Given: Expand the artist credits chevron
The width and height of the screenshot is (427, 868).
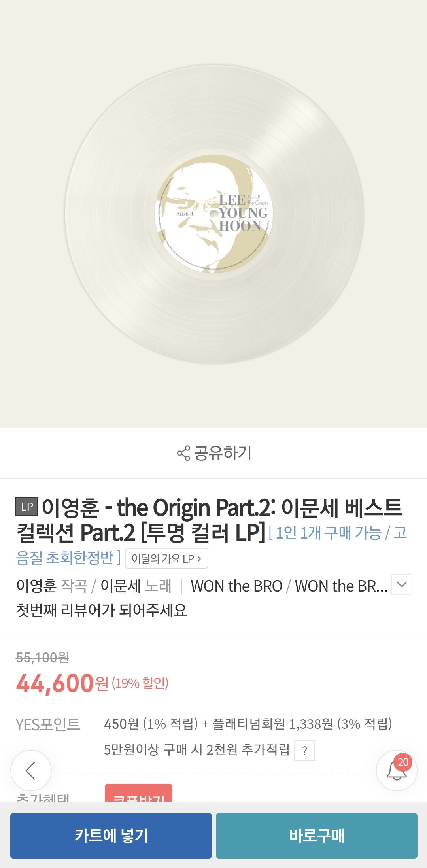Looking at the screenshot, I should pyautogui.click(x=402, y=584).
